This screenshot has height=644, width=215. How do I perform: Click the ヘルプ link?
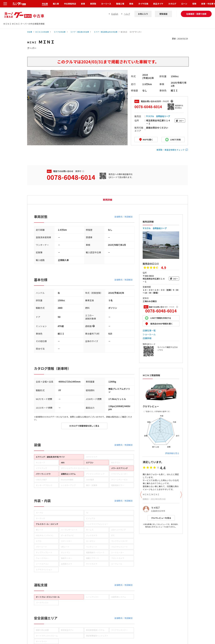pos(127,14)
